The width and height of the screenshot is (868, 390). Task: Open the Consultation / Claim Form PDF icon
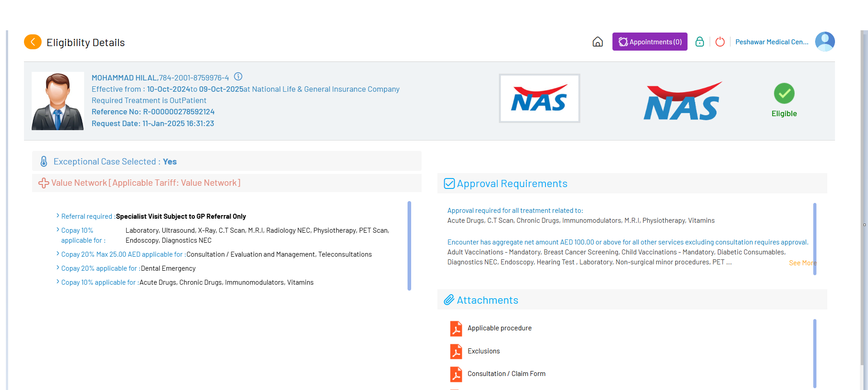(x=456, y=374)
